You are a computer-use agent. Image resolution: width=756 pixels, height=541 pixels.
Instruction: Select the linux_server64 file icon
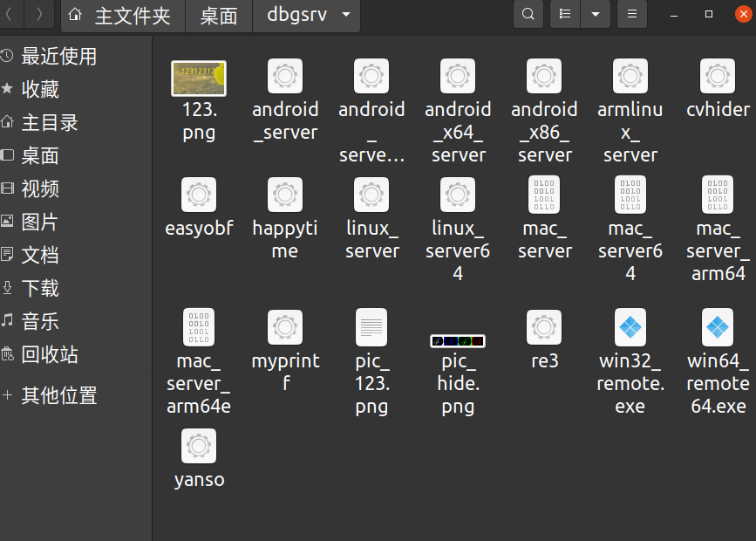click(x=458, y=195)
